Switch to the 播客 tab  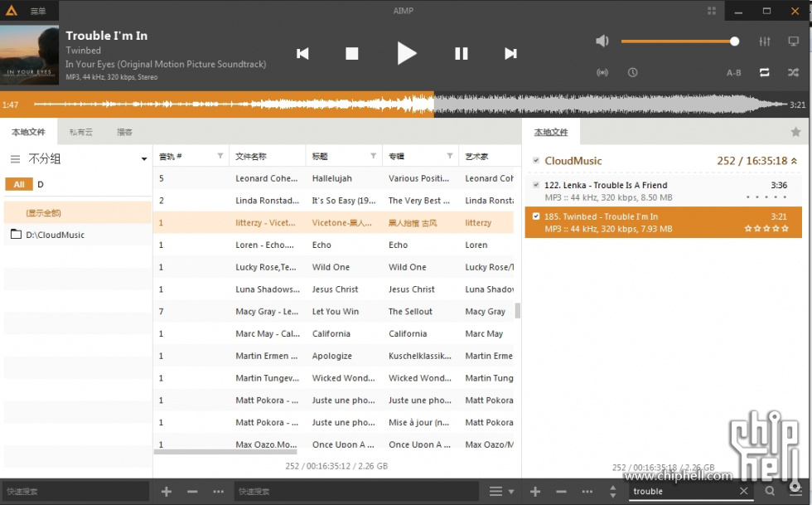point(124,132)
